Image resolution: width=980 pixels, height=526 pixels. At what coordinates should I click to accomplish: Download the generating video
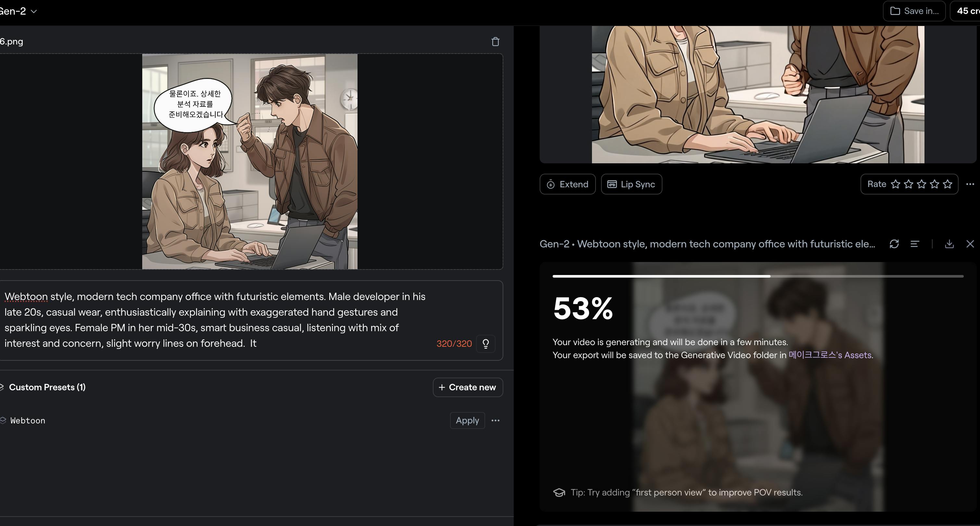949,244
